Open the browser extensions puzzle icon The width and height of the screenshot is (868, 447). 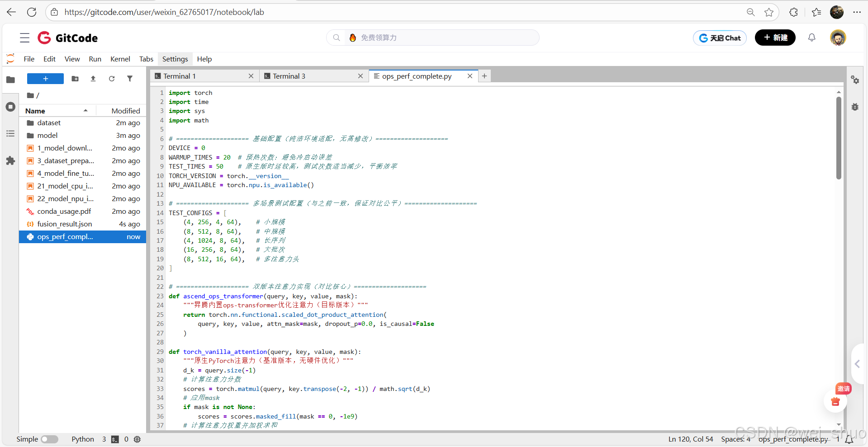click(793, 12)
